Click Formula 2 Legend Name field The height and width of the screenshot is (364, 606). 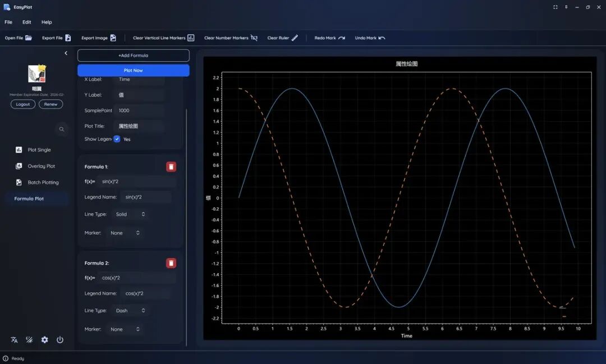coord(146,293)
